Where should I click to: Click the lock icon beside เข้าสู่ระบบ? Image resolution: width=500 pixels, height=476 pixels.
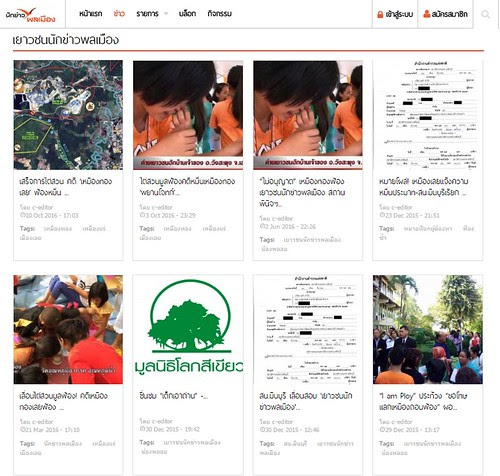pyautogui.click(x=380, y=14)
